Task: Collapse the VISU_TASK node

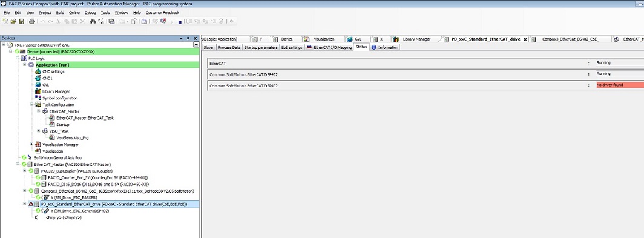Action: [39, 131]
